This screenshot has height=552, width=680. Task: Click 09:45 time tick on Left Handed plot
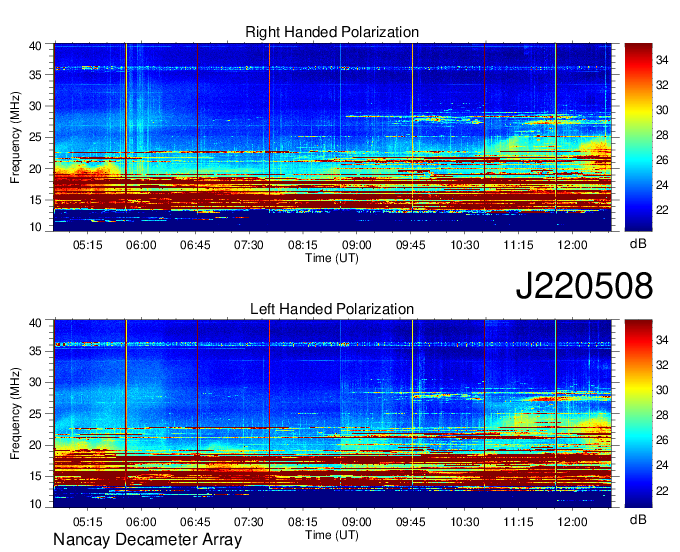click(x=411, y=522)
